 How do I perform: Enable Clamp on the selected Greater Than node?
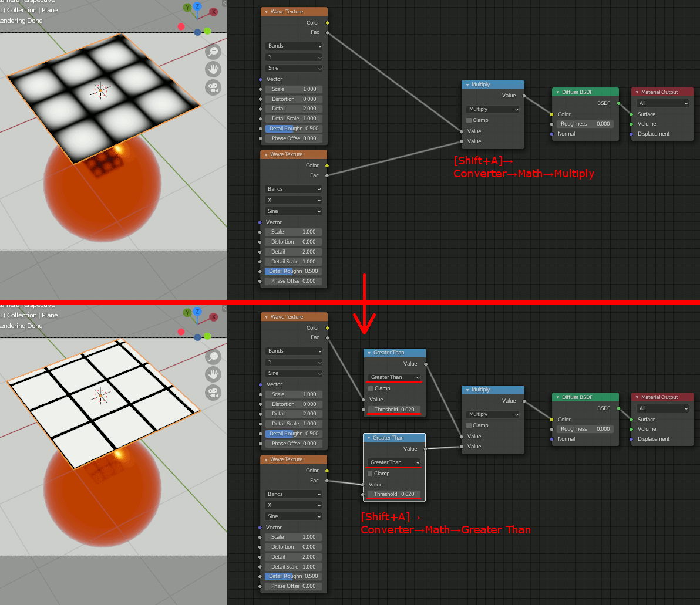tap(370, 474)
